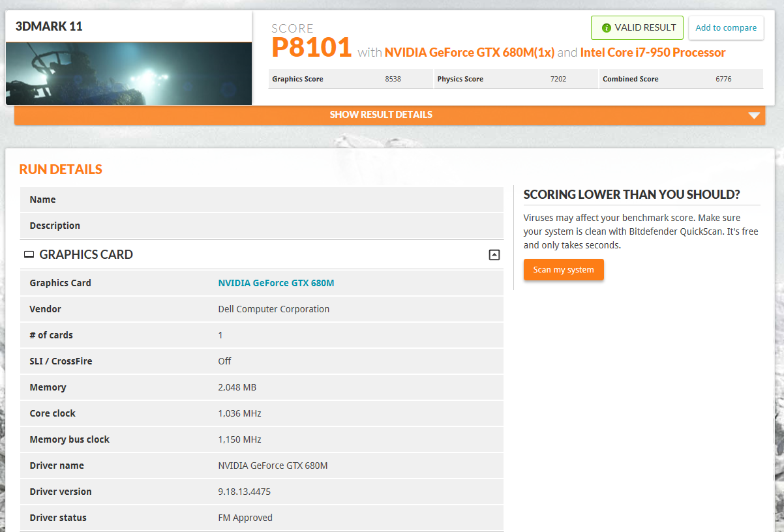Click Driver status value FM Approved
The image size is (784, 532).
coord(245,518)
